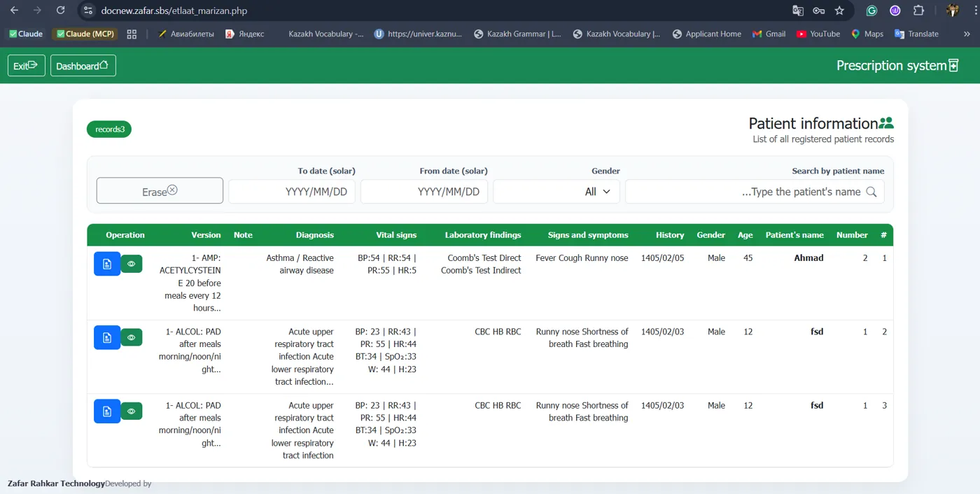Screen dimensions: 980x494
Task: Open the browser extensions puzzle icon
Action: click(x=919, y=10)
